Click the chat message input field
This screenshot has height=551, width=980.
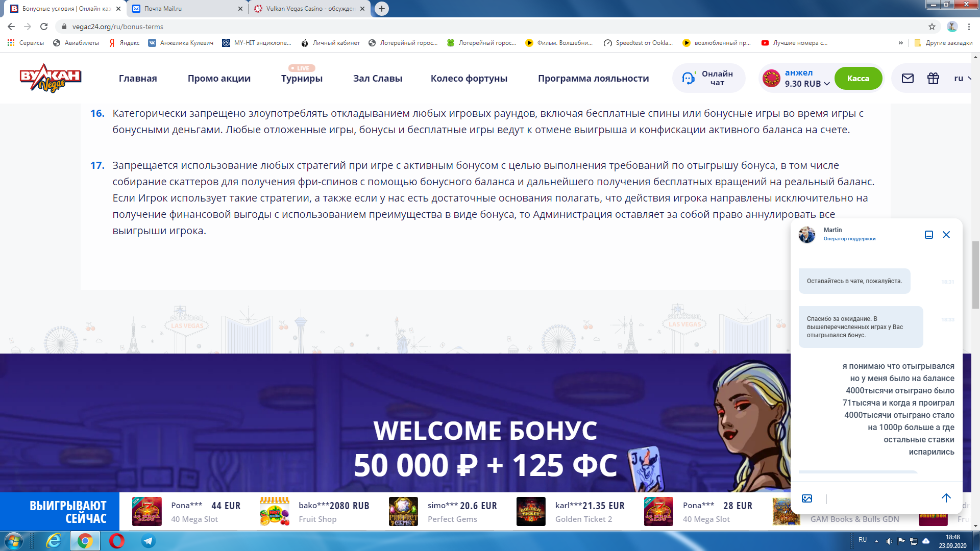(x=878, y=498)
